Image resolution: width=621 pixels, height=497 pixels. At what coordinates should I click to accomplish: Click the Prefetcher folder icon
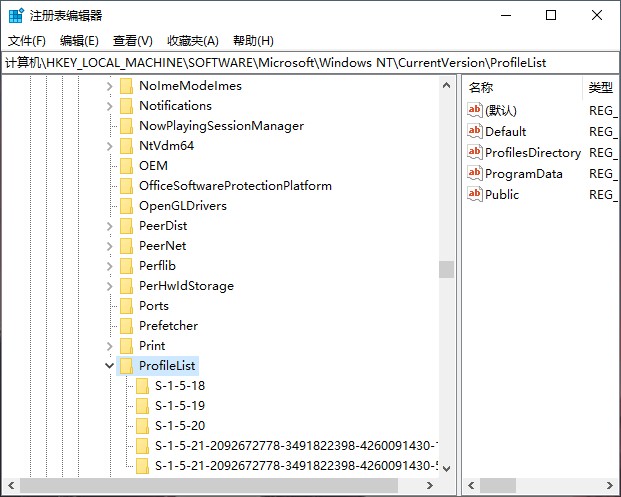126,326
